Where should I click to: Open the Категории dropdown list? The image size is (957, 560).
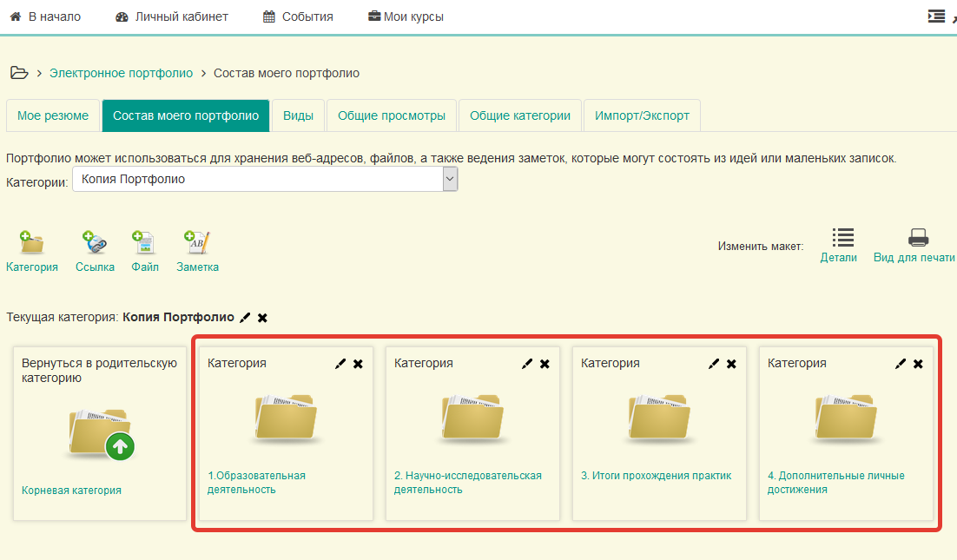click(x=450, y=180)
